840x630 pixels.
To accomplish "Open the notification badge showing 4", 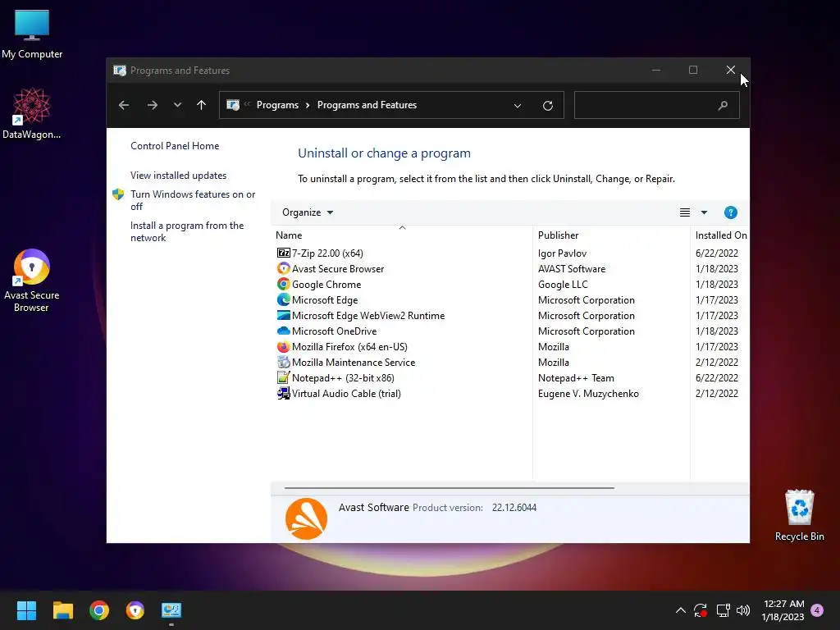I will [817, 610].
